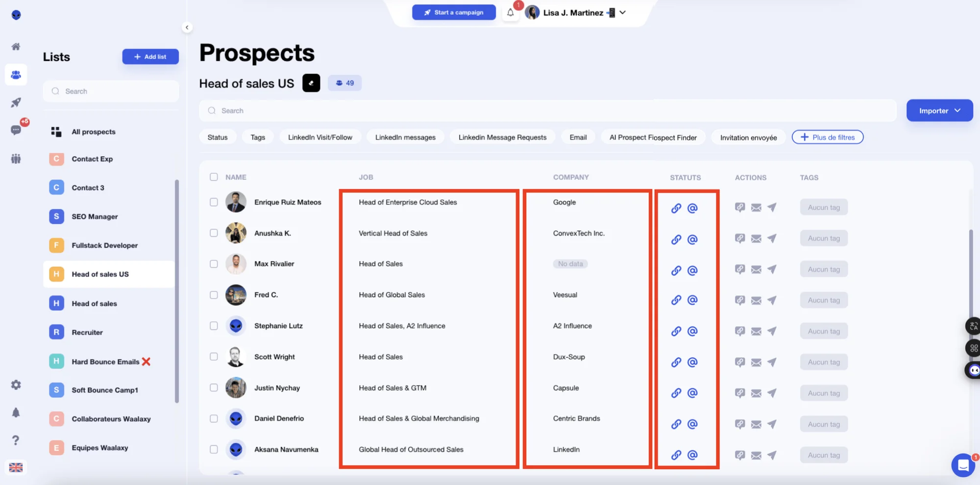Collapse the Lists panel with the chevron
Image resolution: width=980 pixels, height=485 pixels.
(x=187, y=27)
